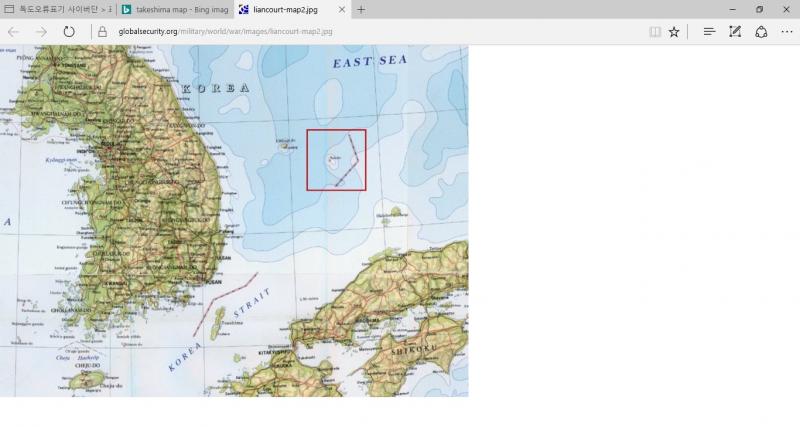Share this page using the share icon
Image resolution: width=800 pixels, height=427 pixels.
point(761,32)
